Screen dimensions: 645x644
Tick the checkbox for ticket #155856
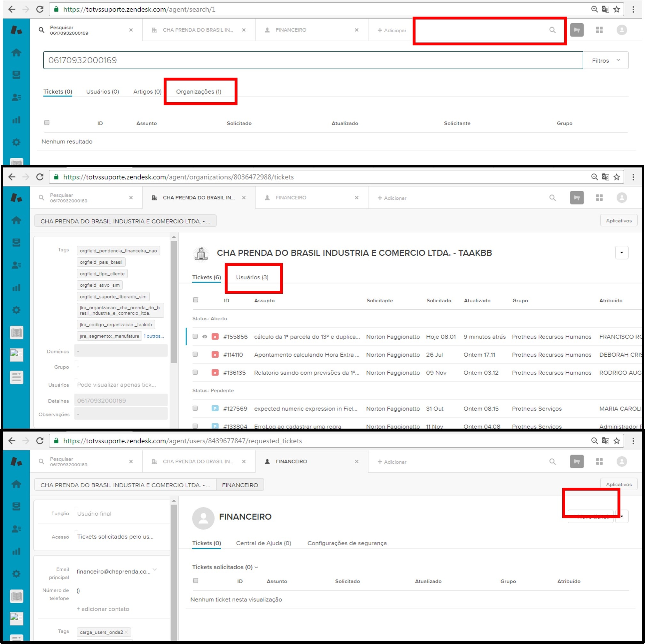(195, 337)
